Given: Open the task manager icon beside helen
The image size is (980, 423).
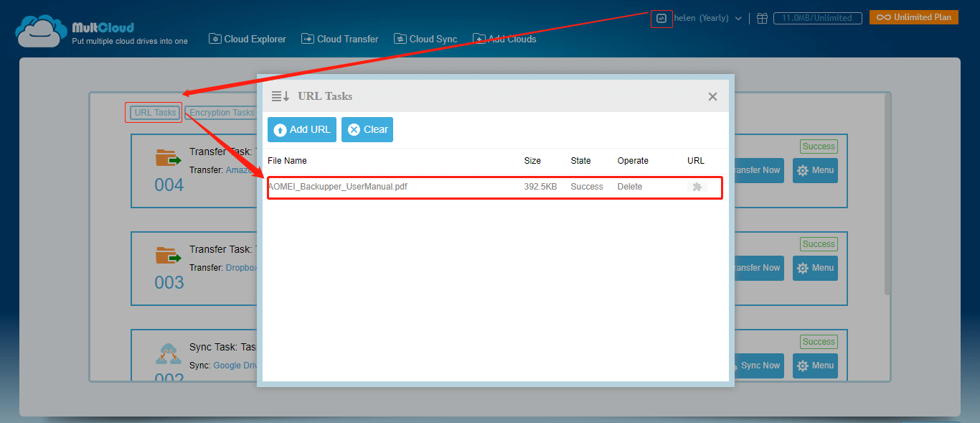Looking at the screenshot, I should coord(661,18).
